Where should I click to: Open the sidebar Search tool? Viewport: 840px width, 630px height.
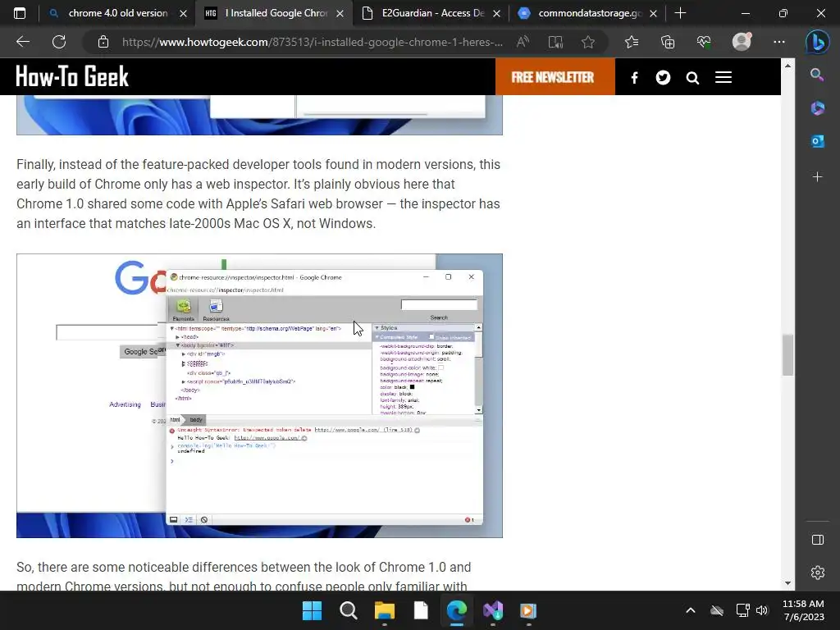(818, 75)
